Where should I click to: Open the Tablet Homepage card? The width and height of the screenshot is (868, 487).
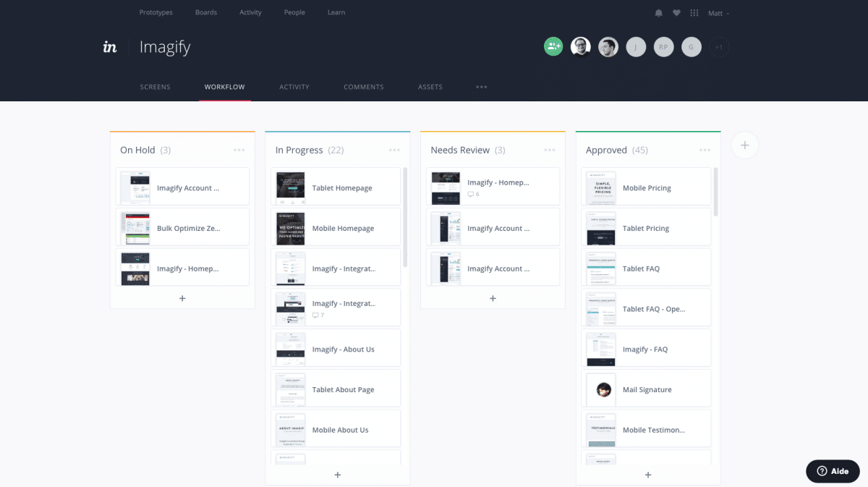[x=336, y=188]
